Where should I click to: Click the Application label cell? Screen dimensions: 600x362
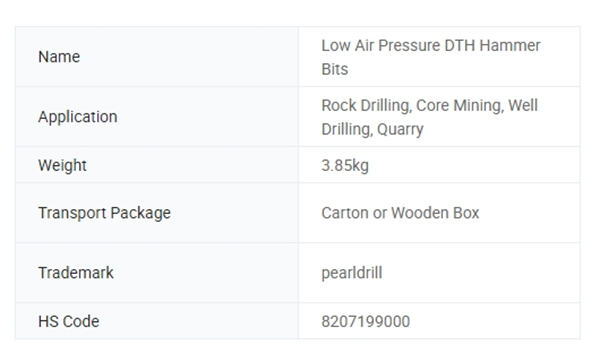click(157, 117)
